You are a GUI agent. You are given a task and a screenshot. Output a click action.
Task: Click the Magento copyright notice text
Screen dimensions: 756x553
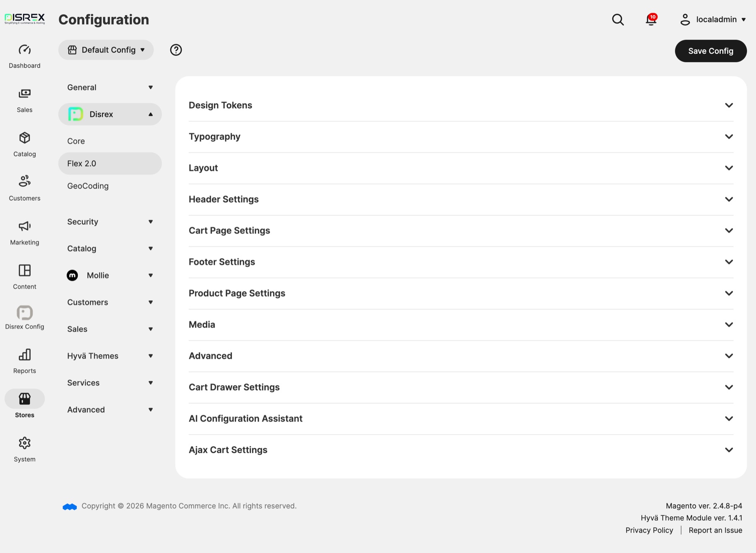click(x=189, y=506)
